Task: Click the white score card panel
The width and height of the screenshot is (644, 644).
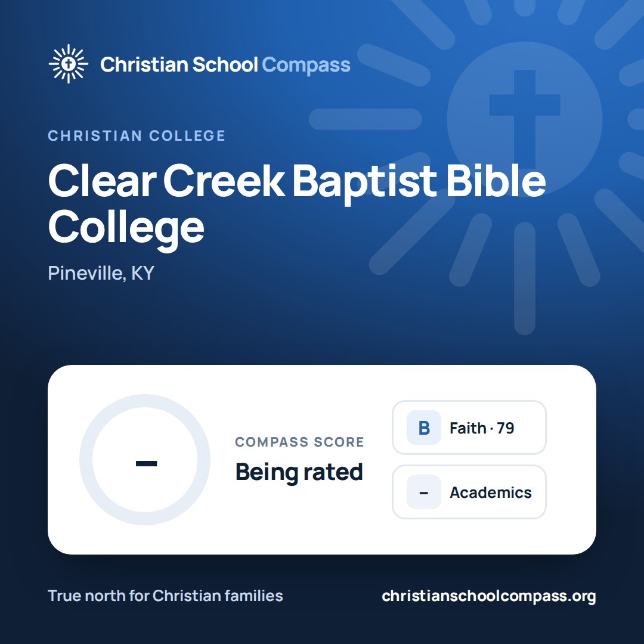Action: pyautogui.click(x=322, y=460)
